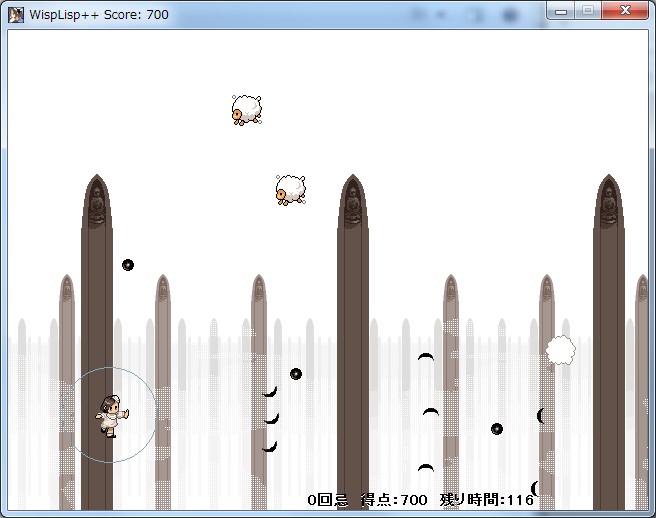Click the score readout 得点:700

[x=394, y=500]
